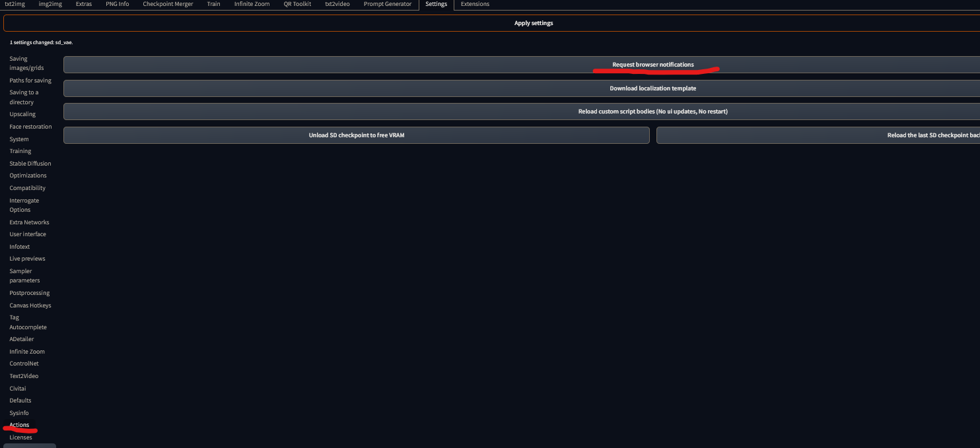
Task: Switch to the PNG Info tab
Action: [x=117, y=3]
